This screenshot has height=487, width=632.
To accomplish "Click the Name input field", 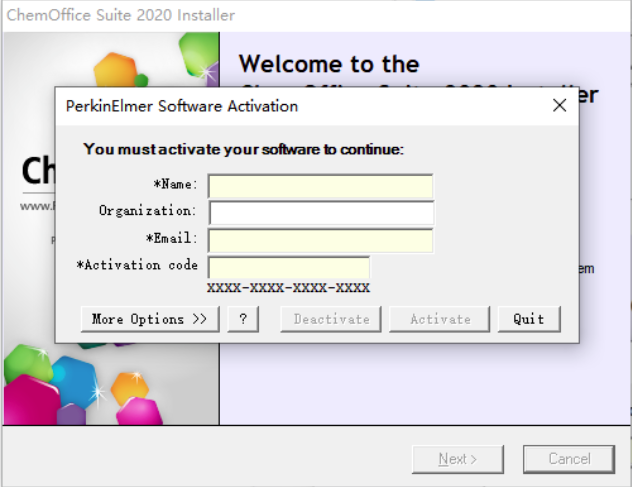I will (320, 186).
